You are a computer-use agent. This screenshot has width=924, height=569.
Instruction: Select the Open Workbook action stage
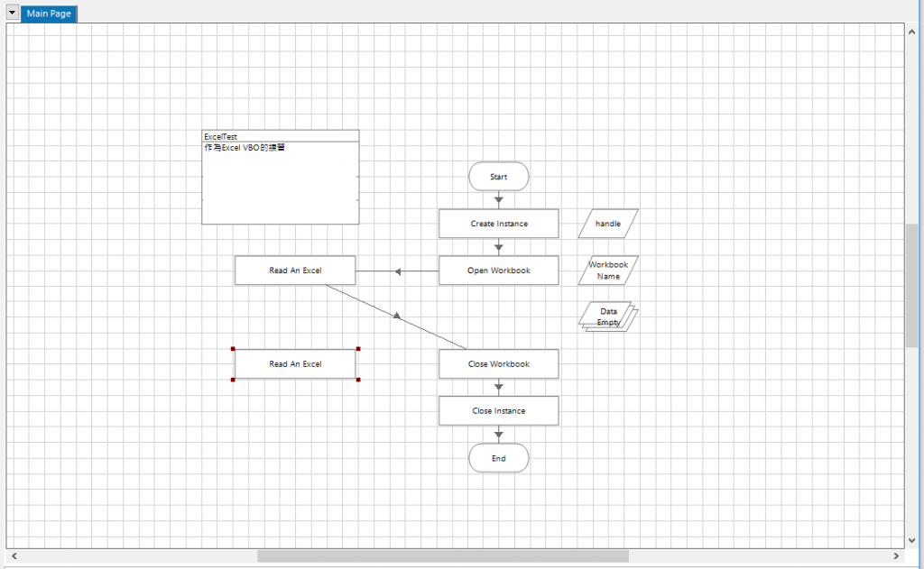coord(498,271)
